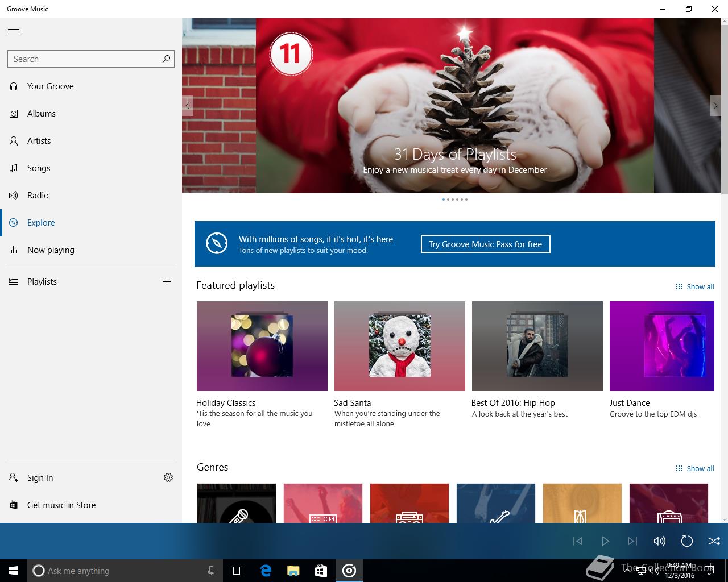Screen dimensions: 728x582
Task: Select the boombox genre tile
Action: tap(409, 503)
